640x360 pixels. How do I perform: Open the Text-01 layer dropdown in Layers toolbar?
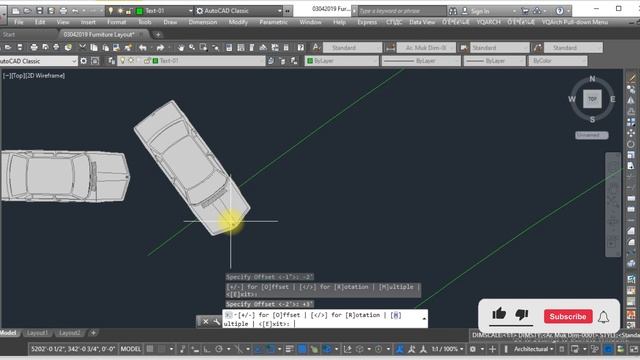[191, 61]
